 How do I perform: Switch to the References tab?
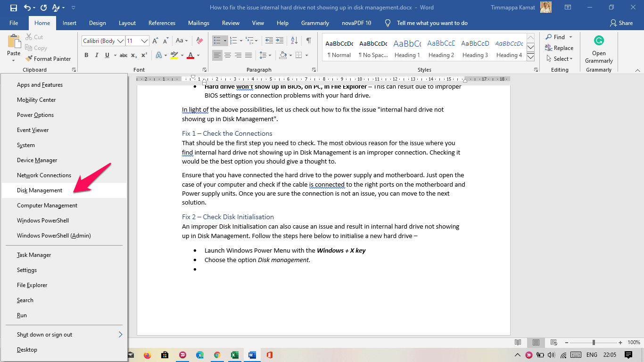[x=162, y=23]
